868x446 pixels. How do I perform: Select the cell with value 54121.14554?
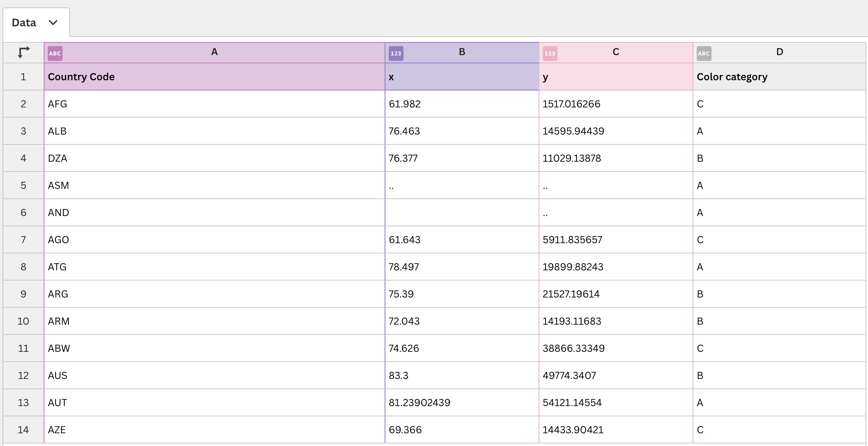click(616, 403)
